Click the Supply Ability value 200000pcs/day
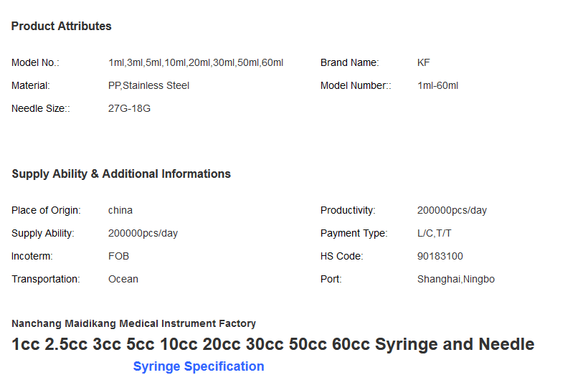The width and height of the screenshot is (588, 375). pos(143,233)
